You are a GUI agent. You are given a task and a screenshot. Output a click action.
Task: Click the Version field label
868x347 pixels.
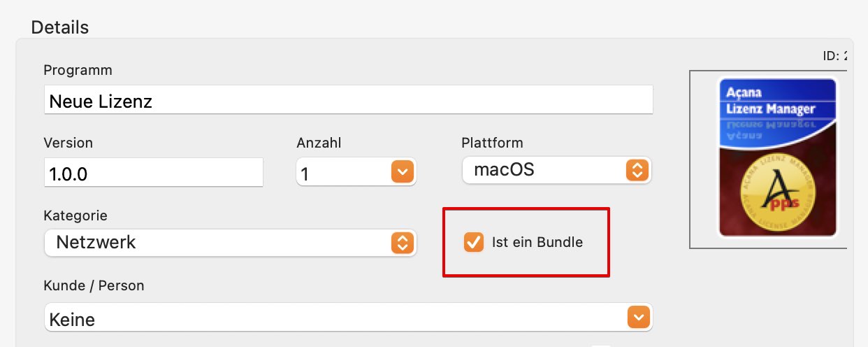[68, 143]
